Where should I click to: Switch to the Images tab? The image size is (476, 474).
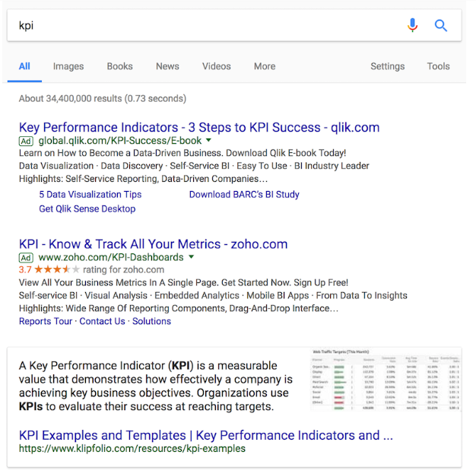68,66
